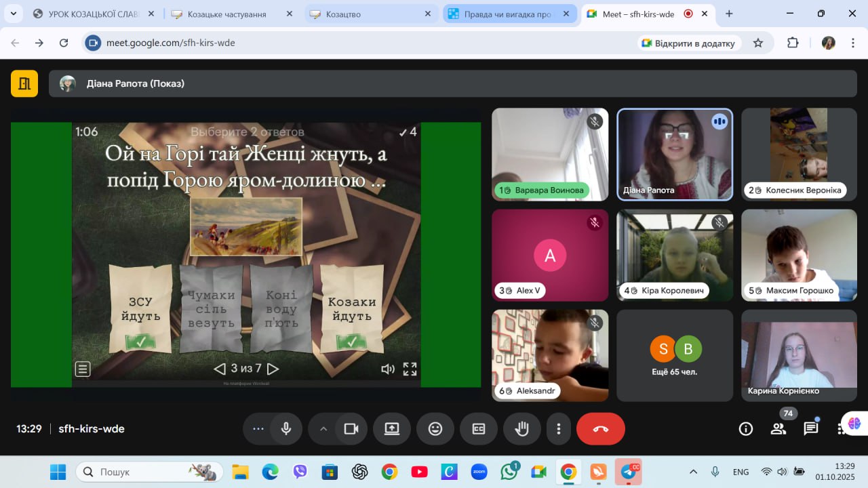This screenshot has width=868, height=488.
Task: Click the Відкрити в додатку button
Action: coord(688,43)
